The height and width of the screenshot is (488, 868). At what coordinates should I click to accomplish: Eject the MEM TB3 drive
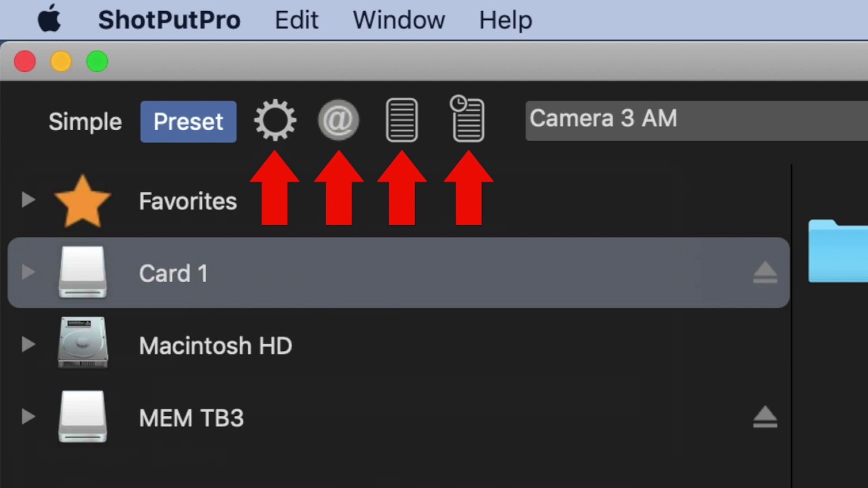pyautogui.click(x=765, y=418)
